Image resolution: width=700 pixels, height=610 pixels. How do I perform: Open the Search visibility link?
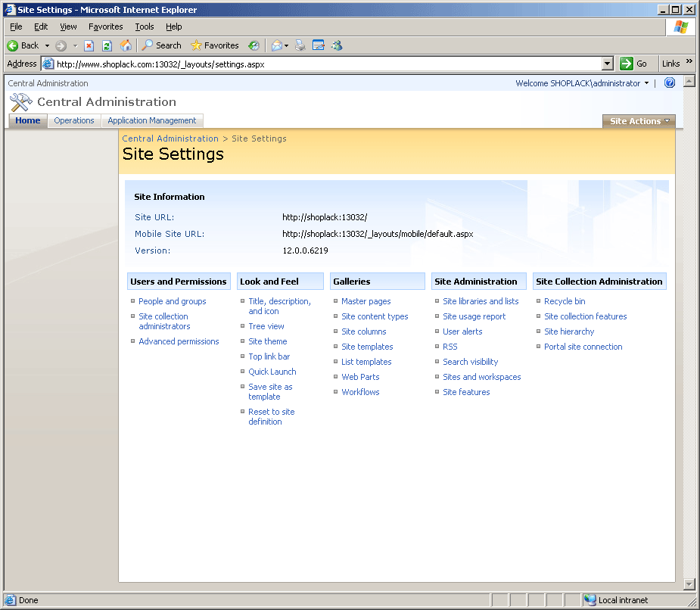[470, 363]
